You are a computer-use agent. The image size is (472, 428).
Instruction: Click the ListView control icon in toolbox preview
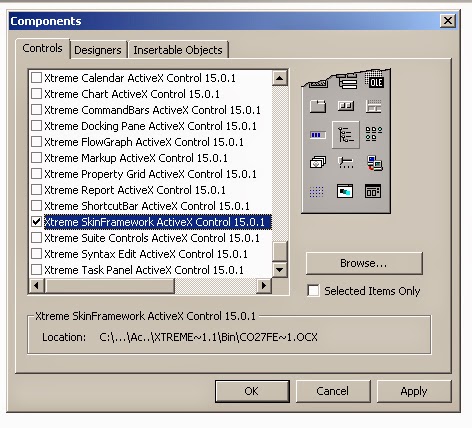pos(374,134)
